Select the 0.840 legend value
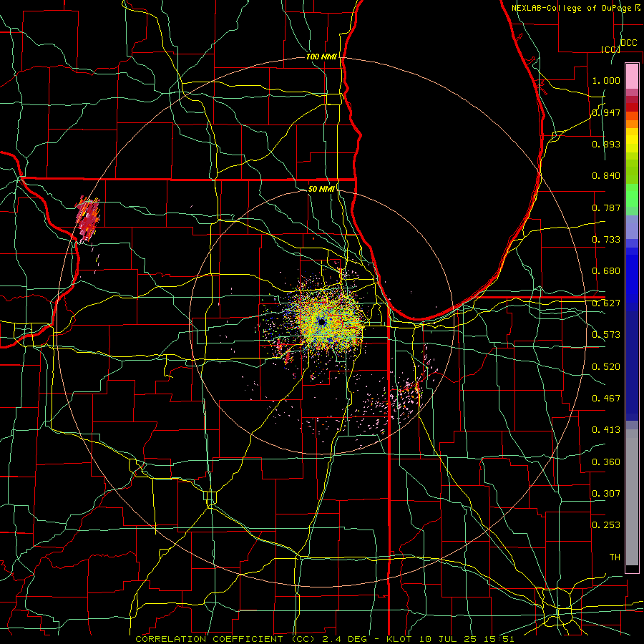This screenshot has height=644, width=644. coord(606,176)
